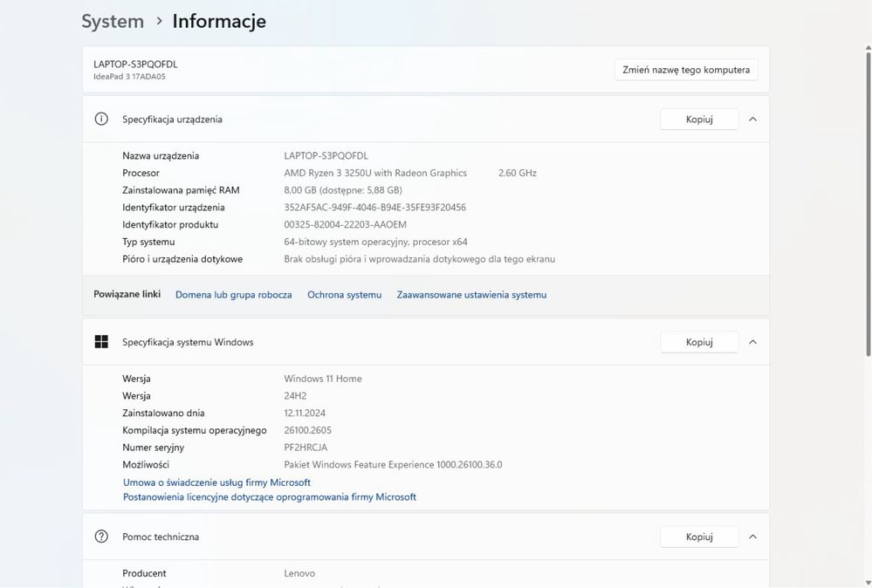Screen dimensions: 872x588
Task: Copy the Pomoc techniczna details with Kopiuj
Action: pyautogui.click(x=699, y=537)
